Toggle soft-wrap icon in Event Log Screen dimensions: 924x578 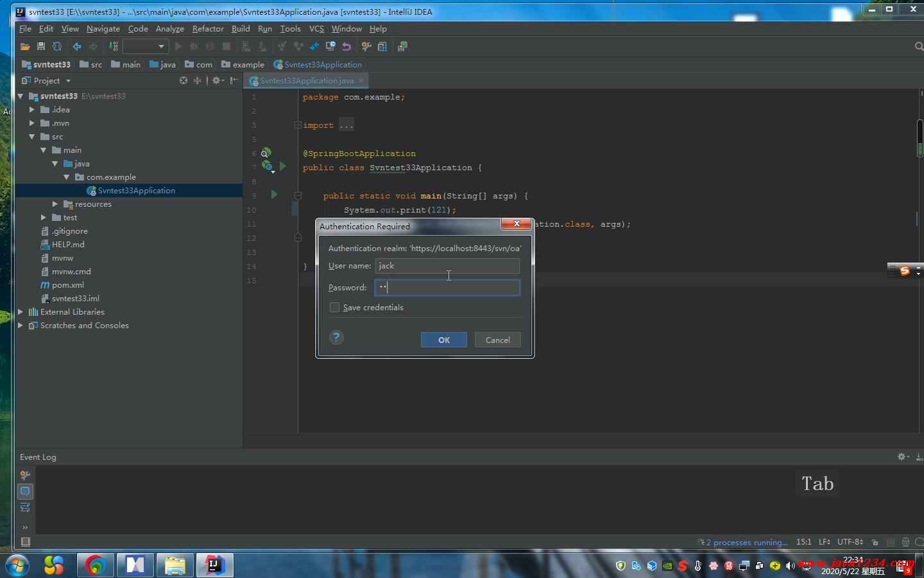[25, 507]
